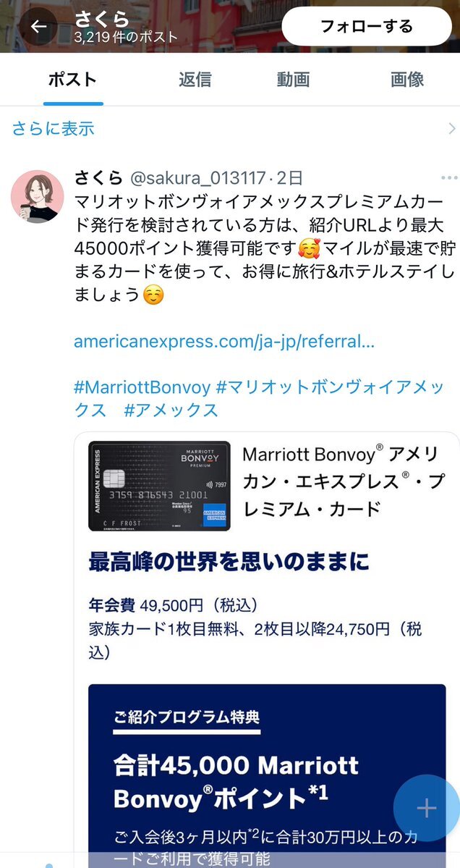Click the Marriott Bonvoy アメリカン・エキスプレス card title
Viewport: 460px width, 868px height.
click(343, 481)
